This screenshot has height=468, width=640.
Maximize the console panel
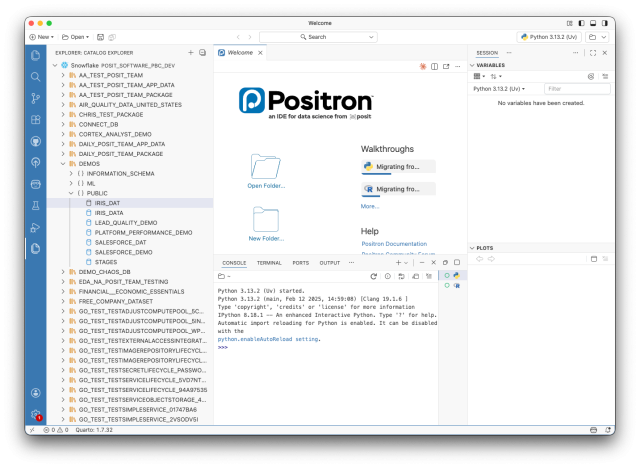457,262
